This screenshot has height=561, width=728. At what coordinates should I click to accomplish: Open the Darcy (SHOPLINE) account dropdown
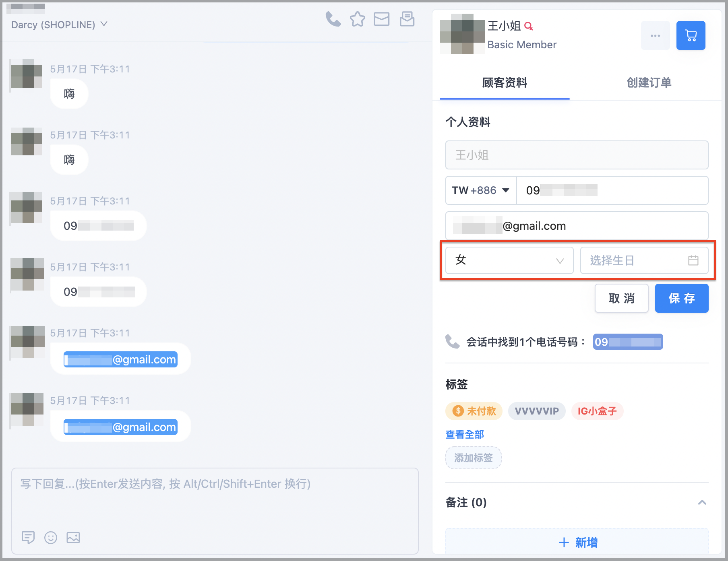(x=59, y=25)
